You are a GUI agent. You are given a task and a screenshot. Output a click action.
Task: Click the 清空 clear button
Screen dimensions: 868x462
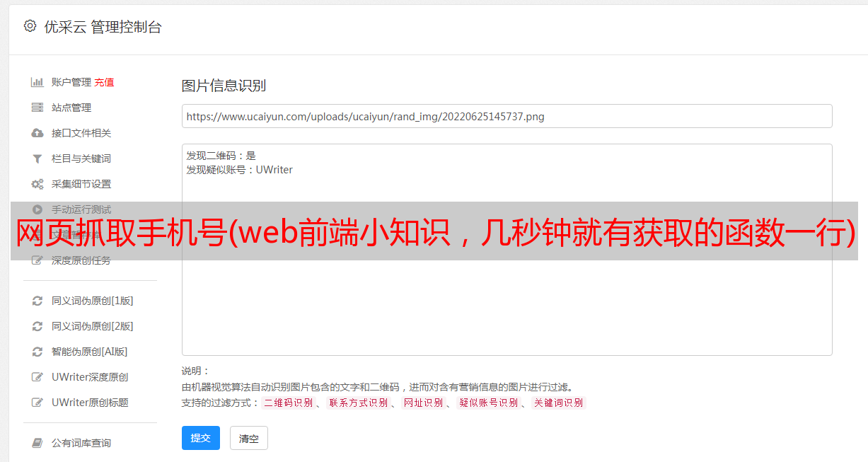249,438
